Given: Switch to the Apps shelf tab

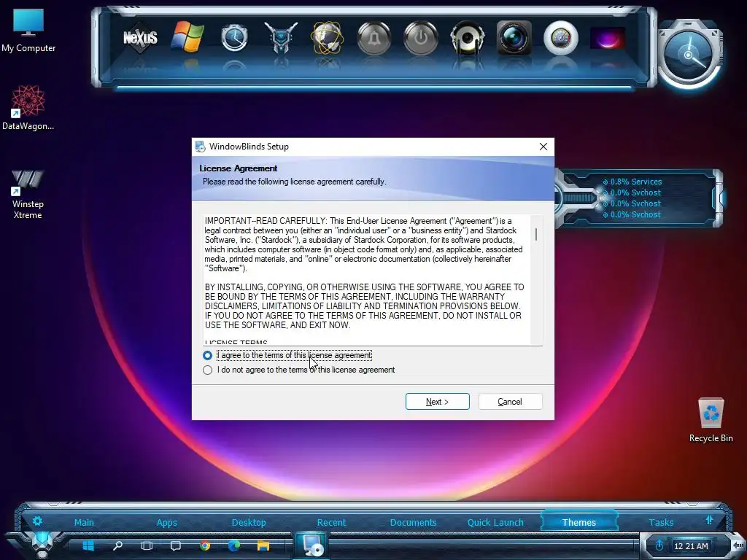Looking at the screenshot, I should pyautogui.click(x=166, y=522).
